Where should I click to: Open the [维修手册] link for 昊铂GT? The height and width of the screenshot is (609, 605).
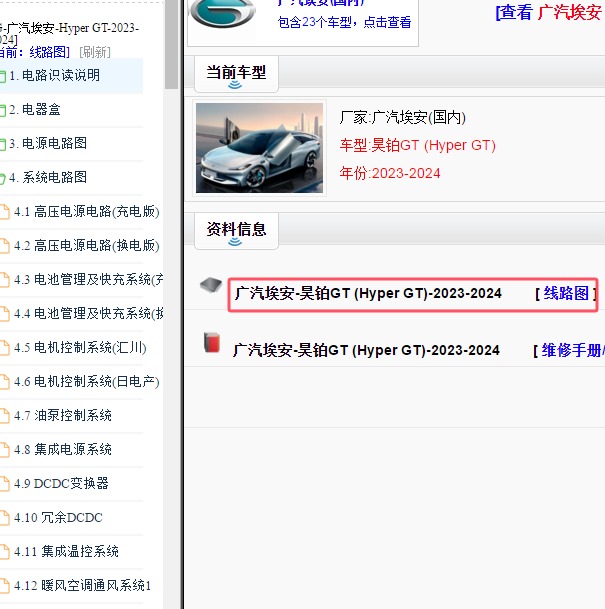(572, 351)
